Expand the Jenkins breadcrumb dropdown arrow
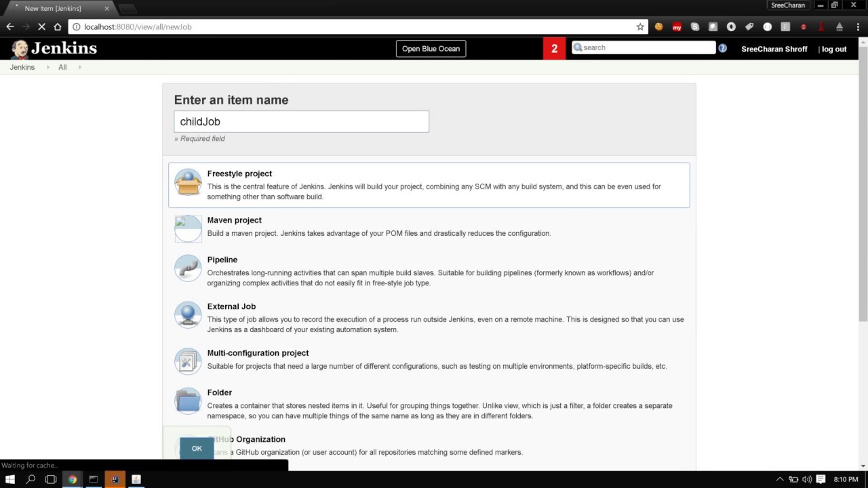 48,67
